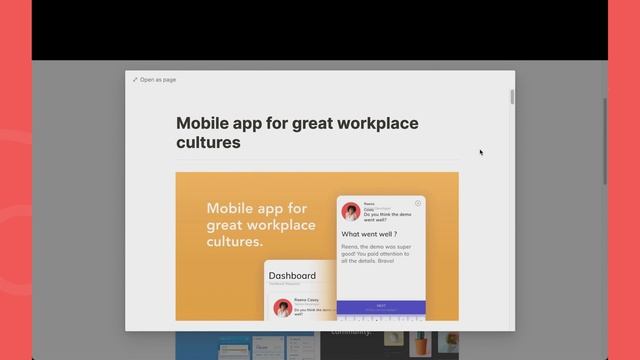Click Reena's avatar on the feedback card

point(351,211)
